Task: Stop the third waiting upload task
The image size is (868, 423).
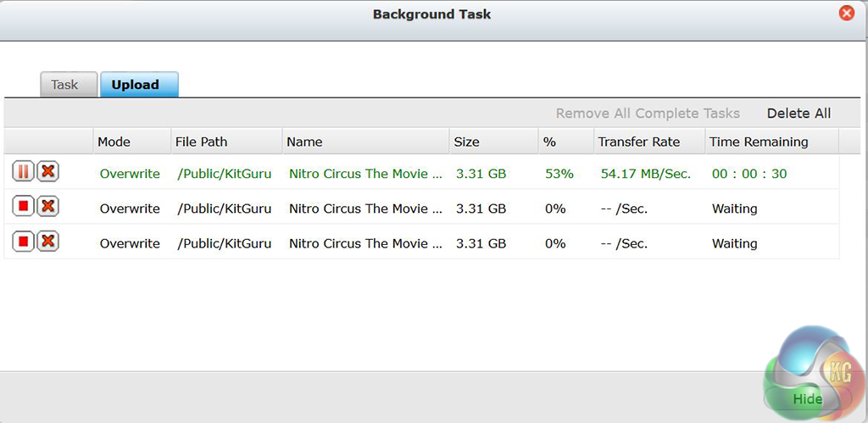Action: (x=23, y=242)
